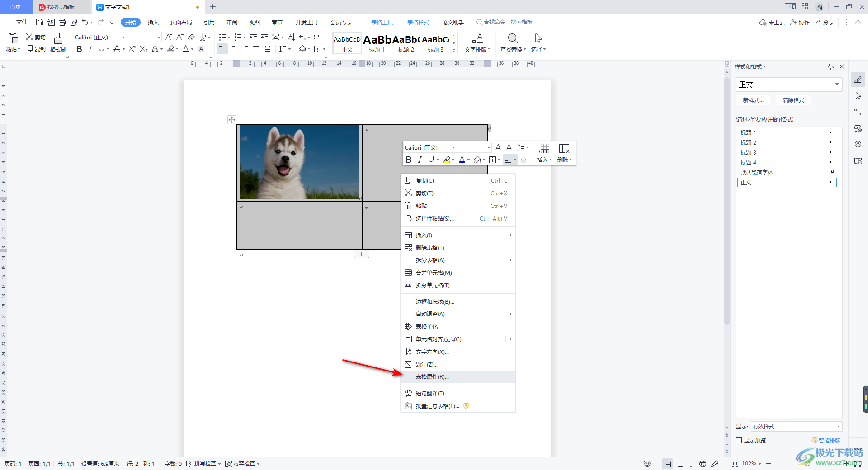Open the Page Layout ribbon tab
Image resolution: width=868 pixels, height=470 pixels.
181,22
